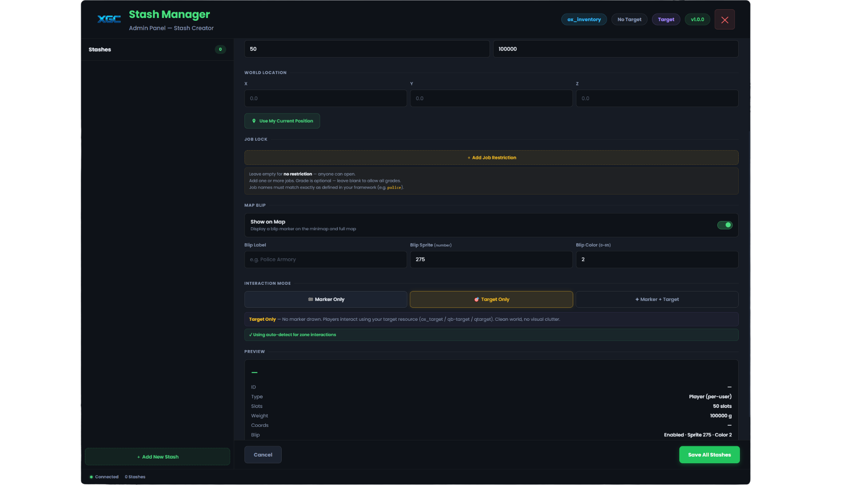Choose Marker + Target interaction mode
The height and width of the screenshot is (488, 868).
657,299
